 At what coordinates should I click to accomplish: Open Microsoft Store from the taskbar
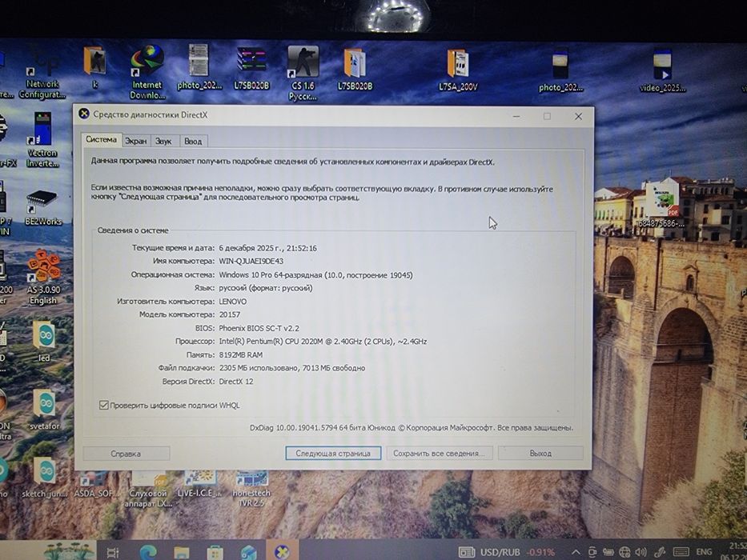[215, 552]
